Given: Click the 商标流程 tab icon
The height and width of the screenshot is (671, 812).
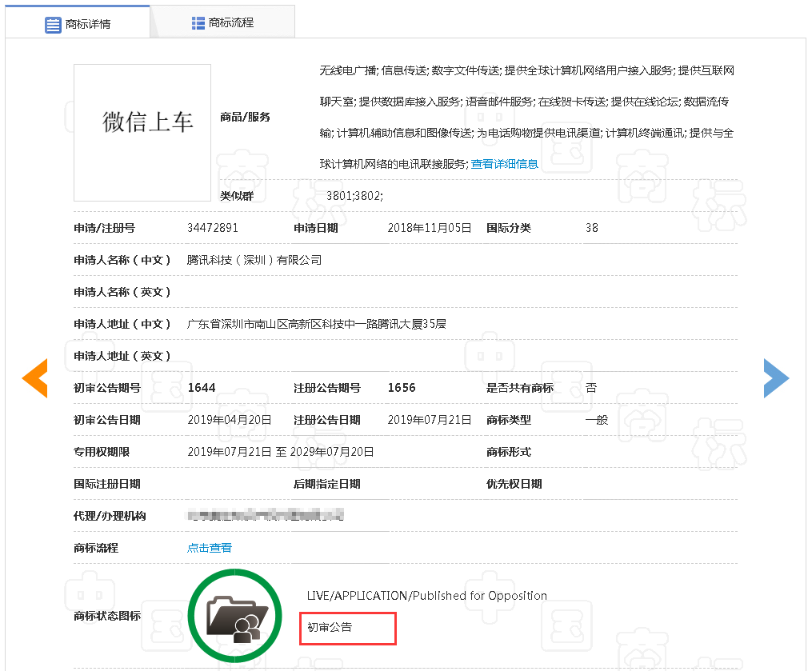Looking at the screenshot, I should (198, 22).
